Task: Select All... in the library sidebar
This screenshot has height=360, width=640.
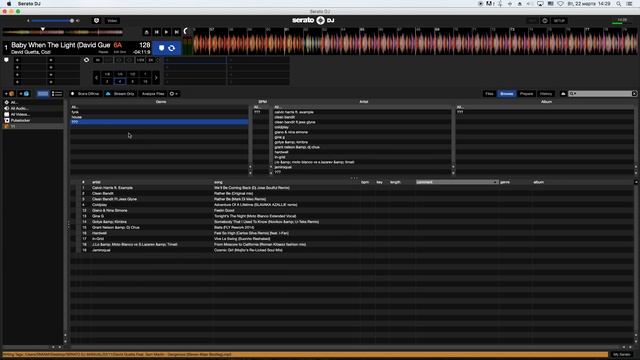Action: (x=33, y=102)
